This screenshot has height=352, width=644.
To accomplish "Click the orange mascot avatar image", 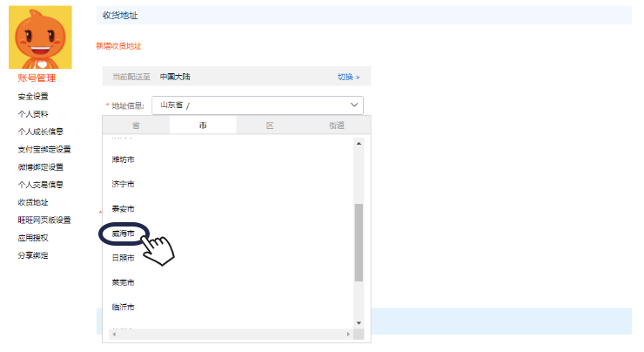I will [40, 37].
